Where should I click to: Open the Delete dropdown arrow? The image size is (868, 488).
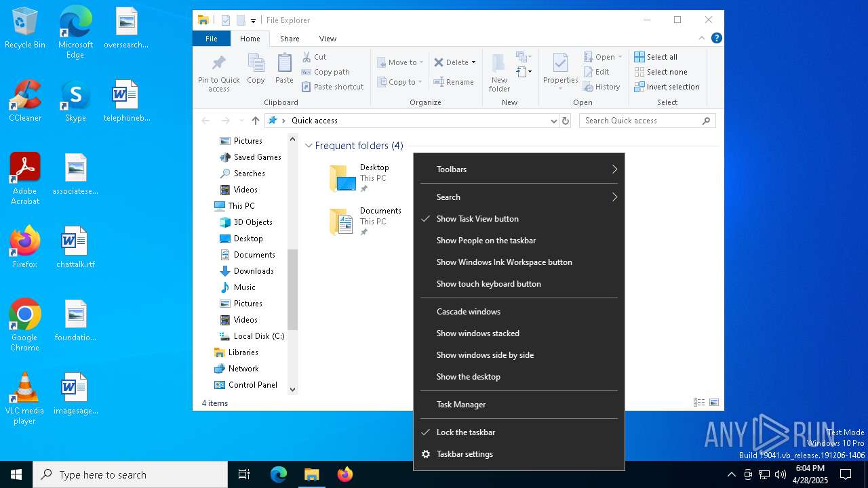tap(473, 62)
